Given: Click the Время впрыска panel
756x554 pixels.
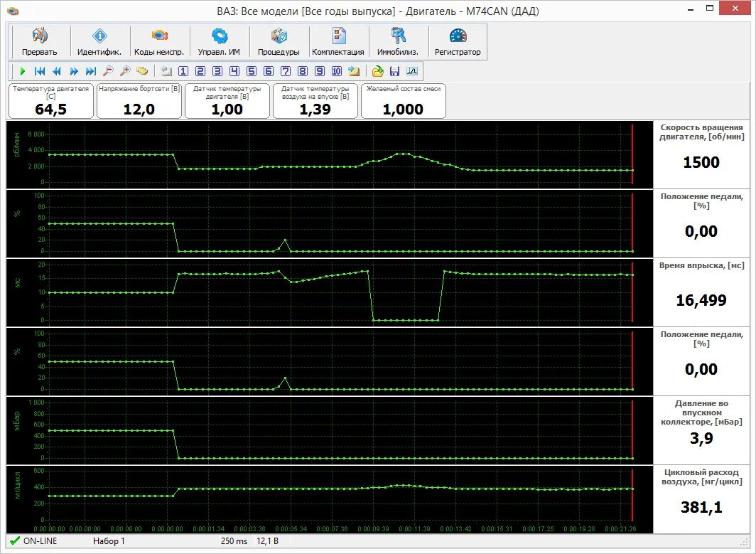Looking at the screenshot, I should pos(701,292).
